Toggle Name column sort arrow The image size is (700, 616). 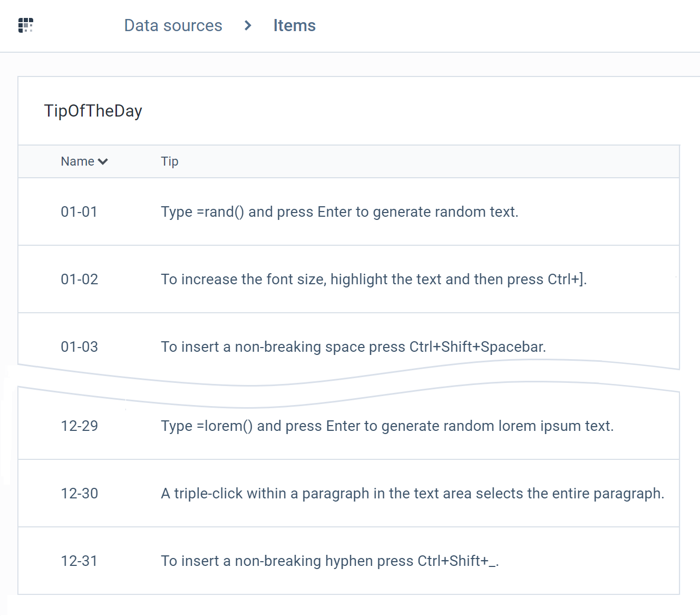pyautogui.click(x=103, y=161)
